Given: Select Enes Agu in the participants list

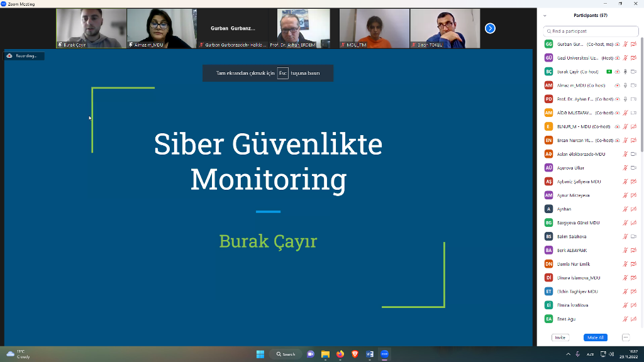Looking at the screenshot, I should tap(566, 319).
